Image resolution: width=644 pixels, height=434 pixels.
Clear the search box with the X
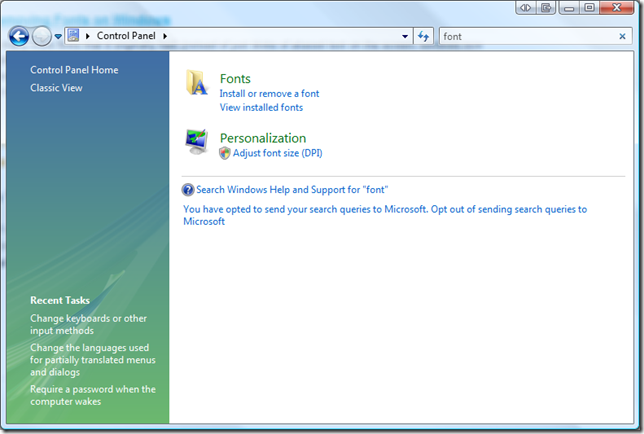[x=622, y=37]
